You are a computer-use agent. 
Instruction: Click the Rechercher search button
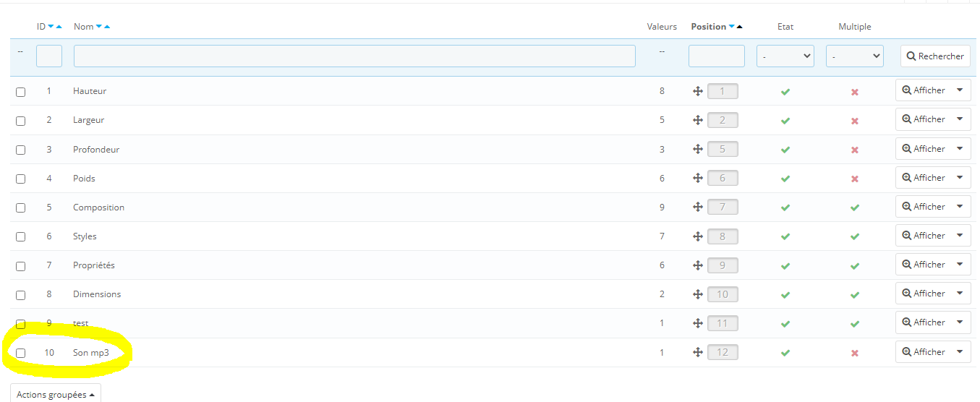point(935,56)
